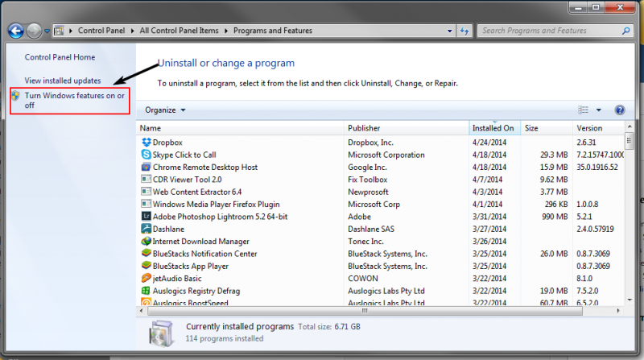The image size is (644, 360).
Task: Select Skype Click to Call entry name
Action: [x=184, y=155]
